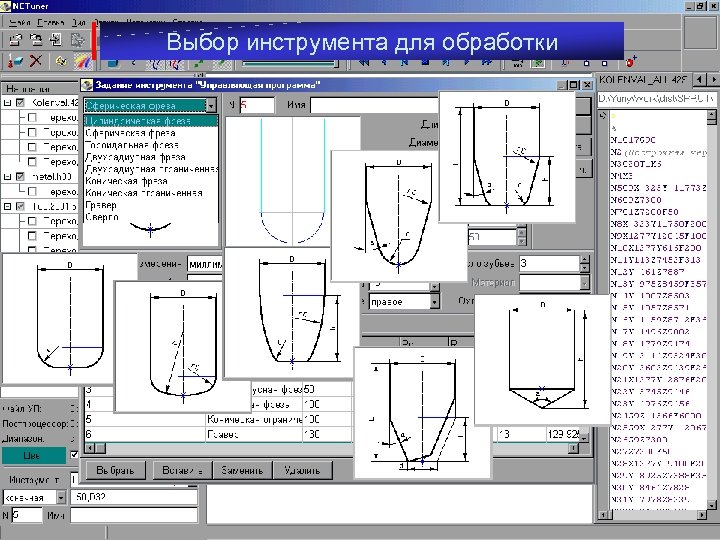
Task: Click the first green arrows toolbar icon
Action: (x=200, y=63)
